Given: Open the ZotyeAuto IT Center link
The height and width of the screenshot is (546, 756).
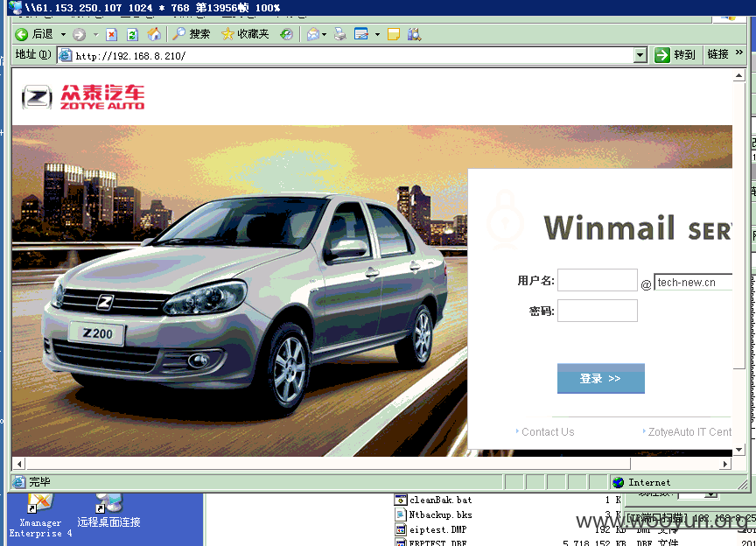Looking at the screenshot, I should pyautogui.click(x=689, y=432).
